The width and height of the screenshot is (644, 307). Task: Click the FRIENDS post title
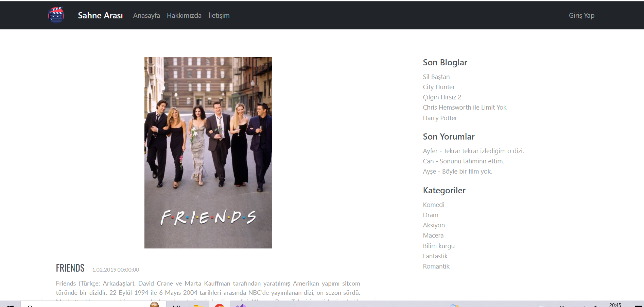70,268
